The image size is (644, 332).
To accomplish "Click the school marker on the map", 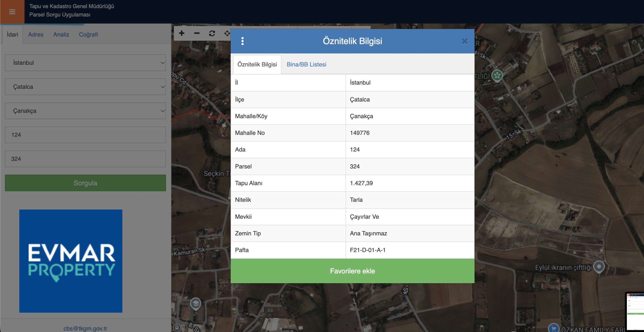I will [196, 304].
